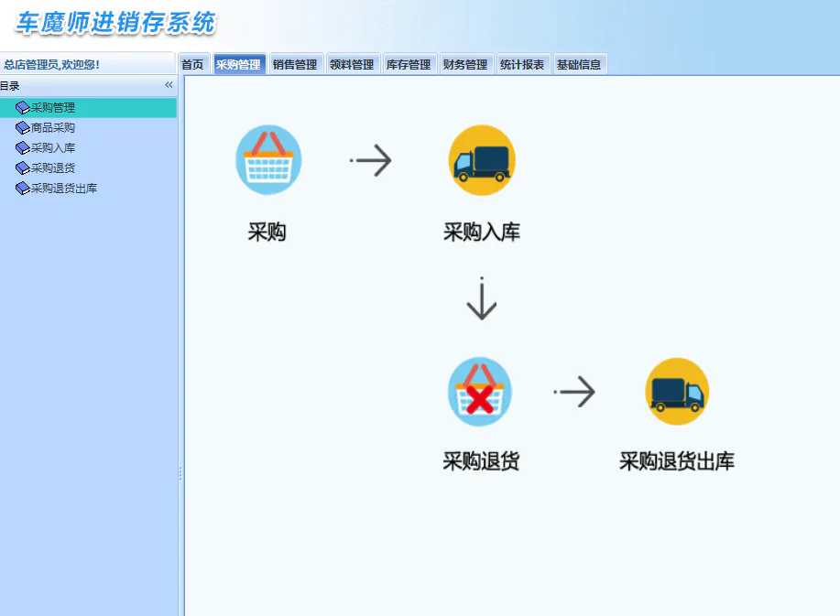Open 商品采购 in the sidebar
The width and height of the screenshot is (840, 616).
pos(53,128)
